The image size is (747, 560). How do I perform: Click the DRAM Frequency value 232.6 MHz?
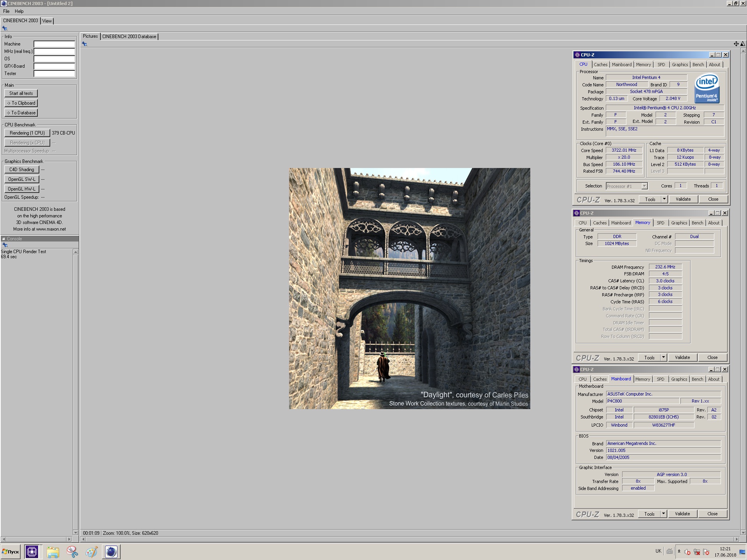665,267
